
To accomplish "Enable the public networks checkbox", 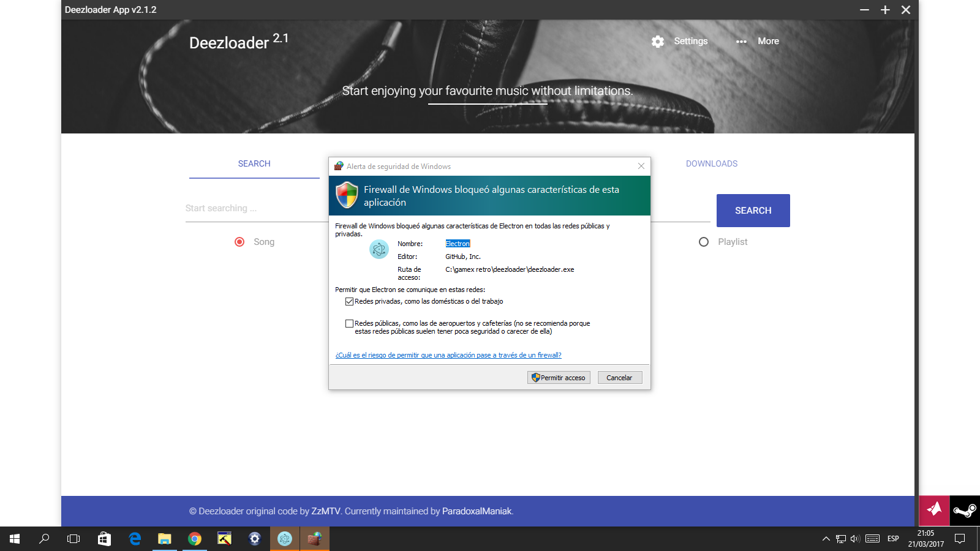I will pyautogui.click(x=349, y=323).
